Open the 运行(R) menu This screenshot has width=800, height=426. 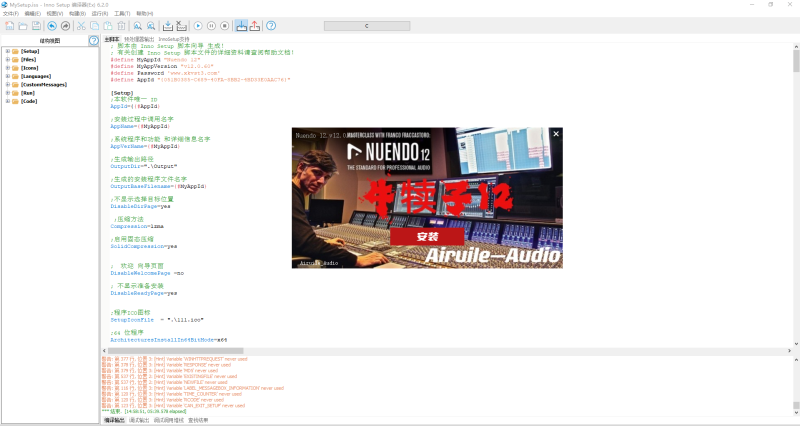(x=99, y=13)
